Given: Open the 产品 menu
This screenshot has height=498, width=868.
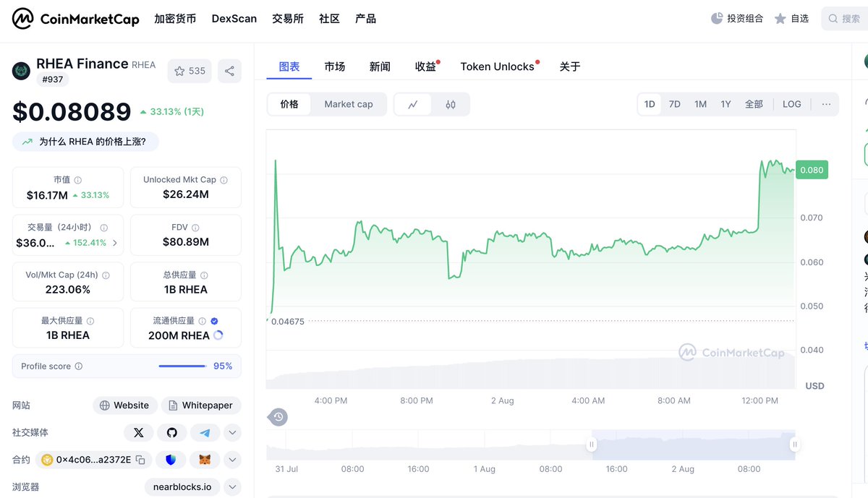Looking at the screenshot, I should (x=365, y=19).
